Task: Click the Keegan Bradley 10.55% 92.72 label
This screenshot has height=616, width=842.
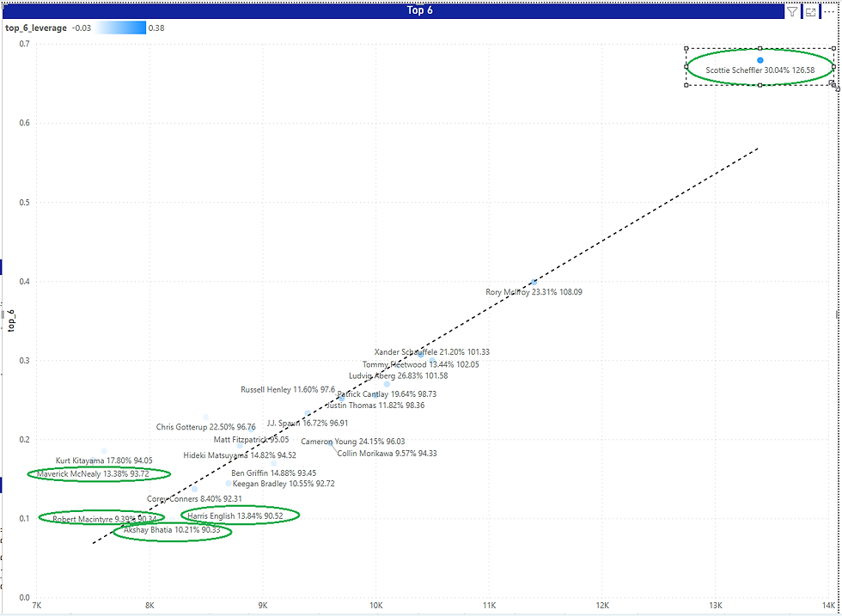Action: (284, 484)
